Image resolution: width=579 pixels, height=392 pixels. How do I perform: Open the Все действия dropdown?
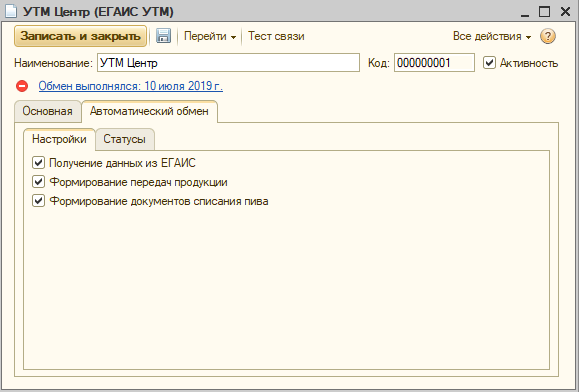click(492, 36)
